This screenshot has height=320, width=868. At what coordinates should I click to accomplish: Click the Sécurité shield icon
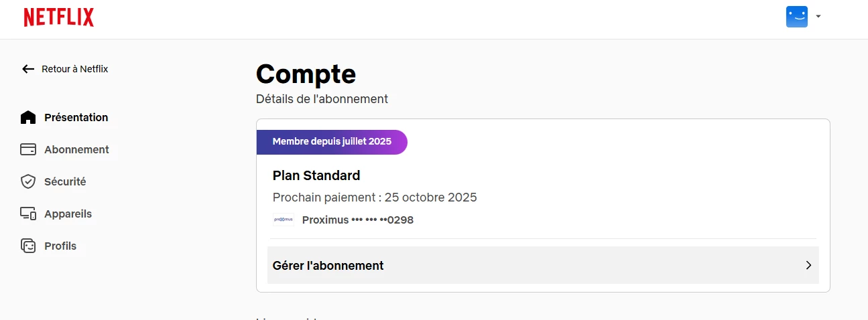tap(28, 182)
